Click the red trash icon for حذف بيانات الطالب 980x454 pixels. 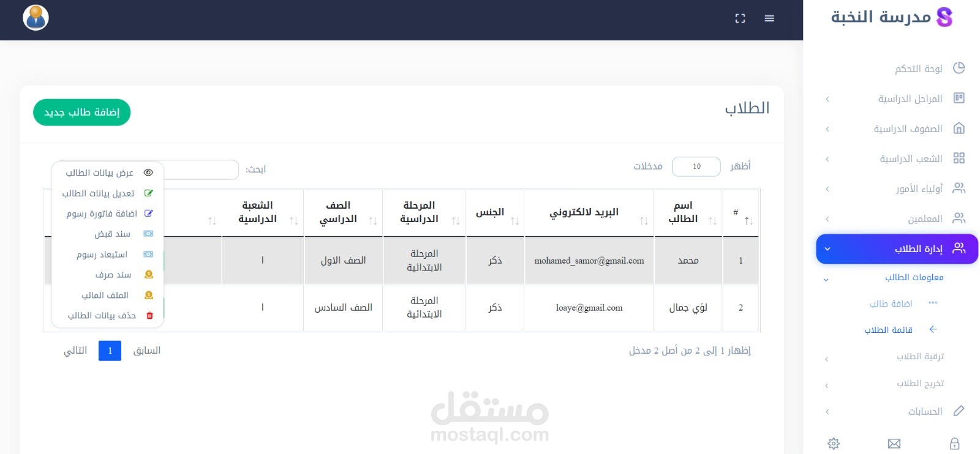click(149, 316)
